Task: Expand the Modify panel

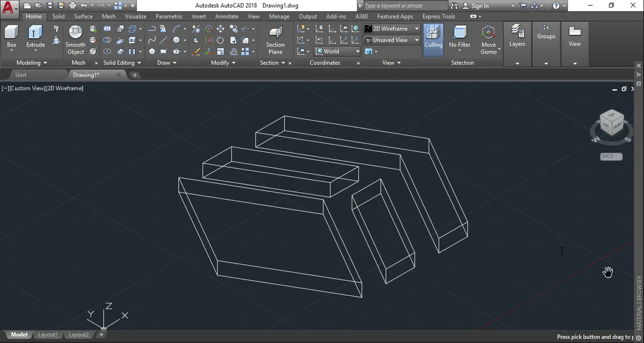Action: pos(223,62)
